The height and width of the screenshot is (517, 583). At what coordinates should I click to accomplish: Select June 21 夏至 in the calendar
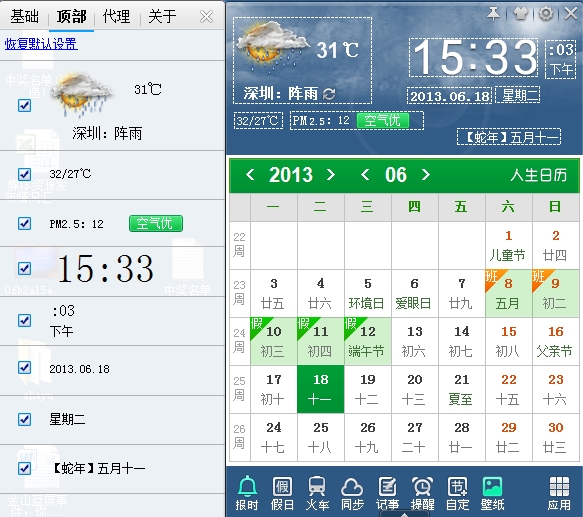461,389
